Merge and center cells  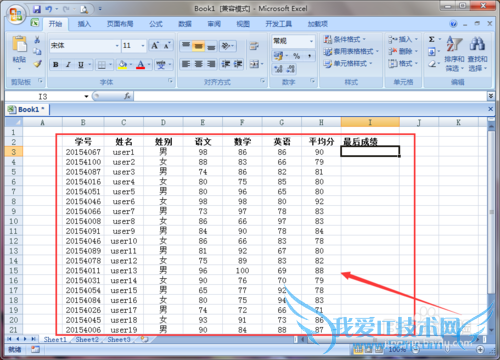click(x=254, y=64)
